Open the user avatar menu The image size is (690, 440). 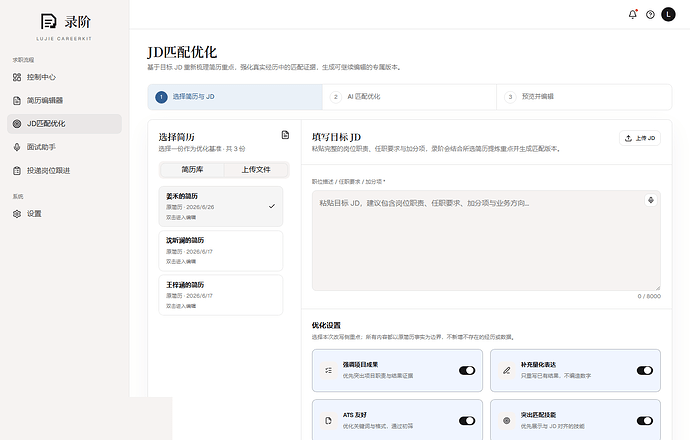coord(668,15)
